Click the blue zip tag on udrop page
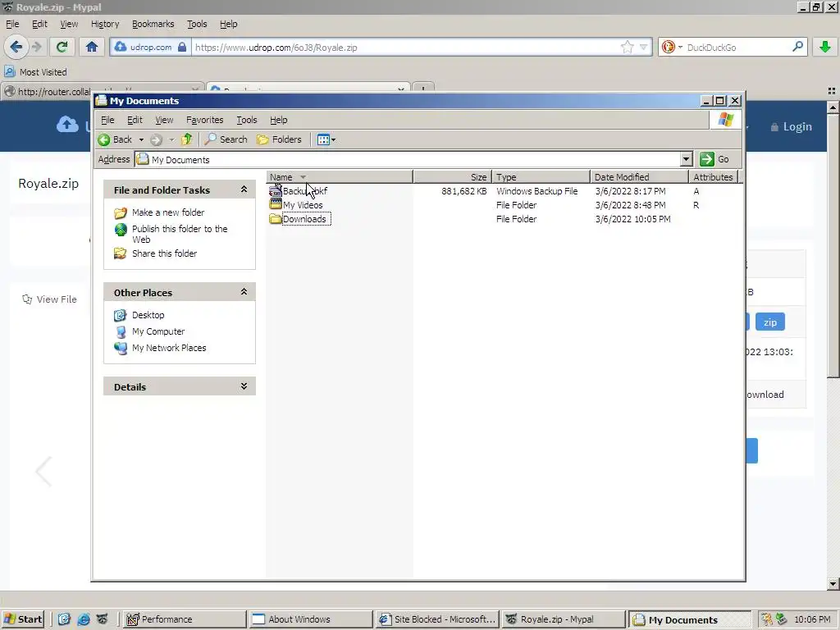840x630 pixels. pyautogui.click(x=769, y=322)
